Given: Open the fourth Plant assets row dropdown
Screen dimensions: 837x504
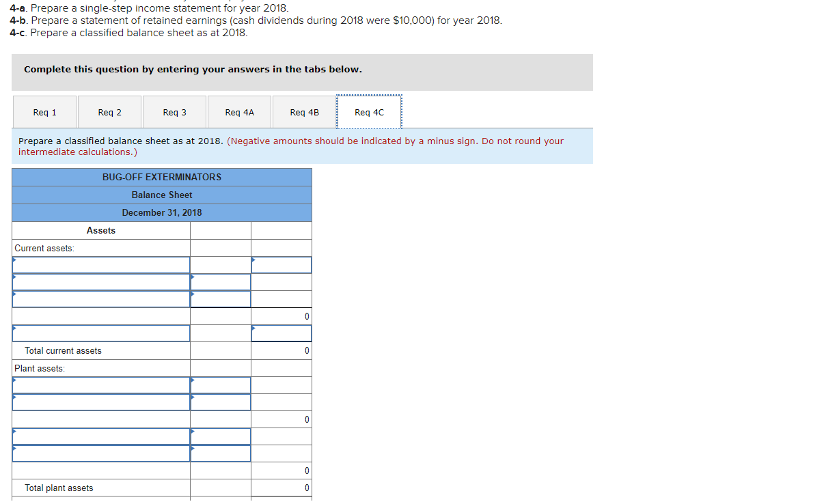Looking at the screenshot, I should [100, 436].
